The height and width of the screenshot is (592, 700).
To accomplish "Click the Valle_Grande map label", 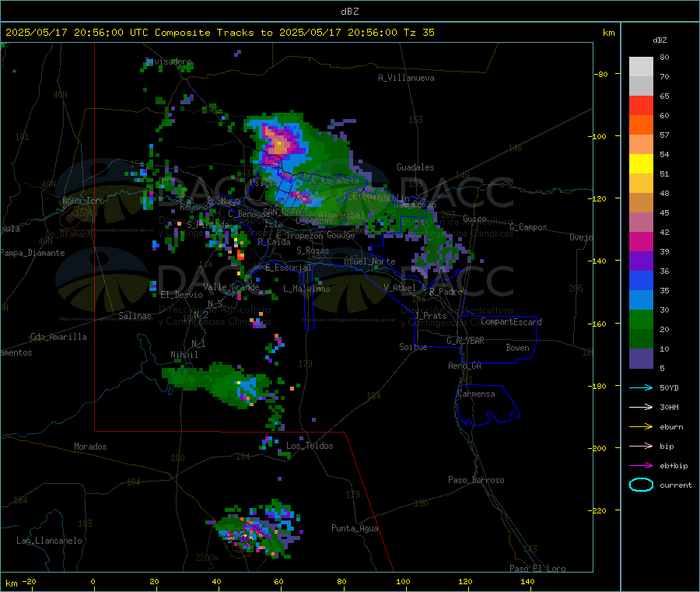I will click(x=231, y=286).
